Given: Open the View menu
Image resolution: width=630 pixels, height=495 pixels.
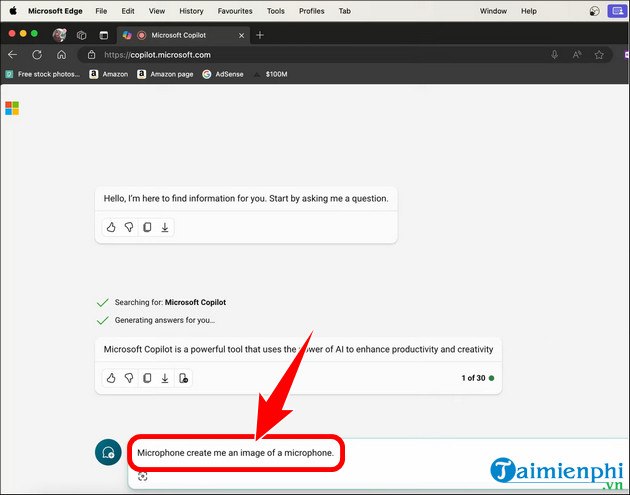Looking at the screenshot, I should click(157, 11).
